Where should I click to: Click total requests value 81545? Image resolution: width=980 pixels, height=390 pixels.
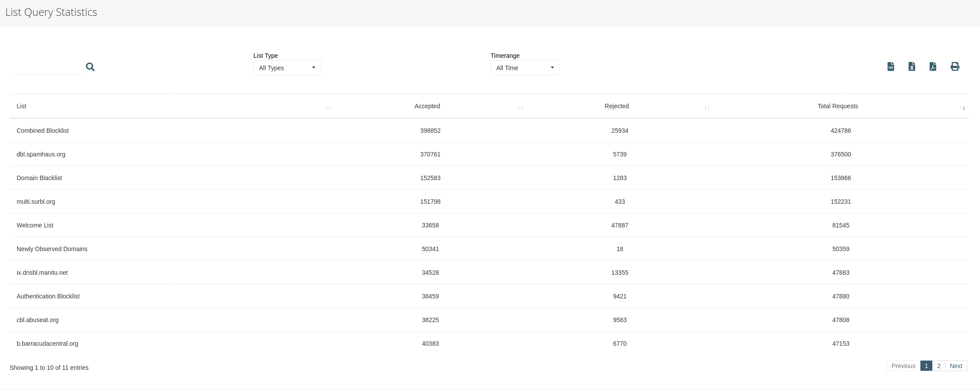841,225
